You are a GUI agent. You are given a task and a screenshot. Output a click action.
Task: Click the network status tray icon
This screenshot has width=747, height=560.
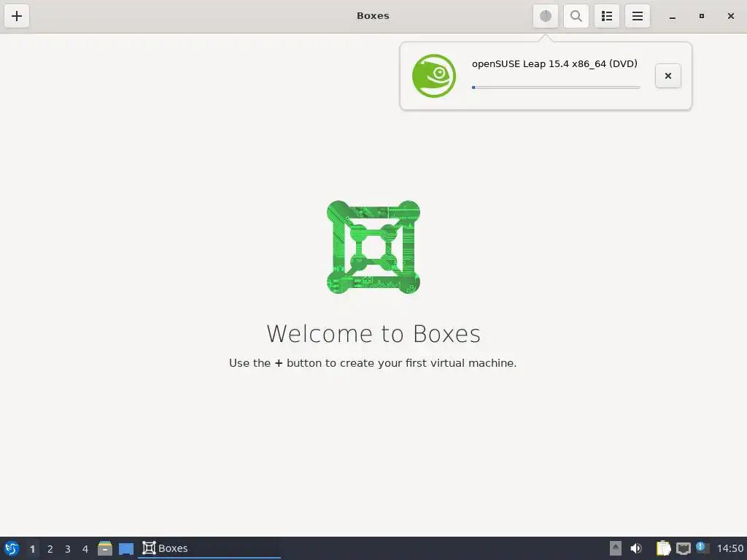[x=683, y=548]
